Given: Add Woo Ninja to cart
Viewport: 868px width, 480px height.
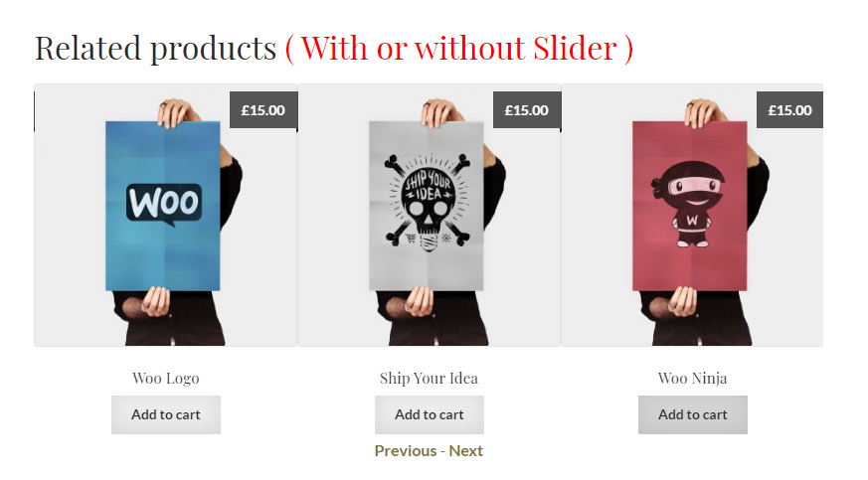Looking at the screenshot, I should [x=693, y=414].
